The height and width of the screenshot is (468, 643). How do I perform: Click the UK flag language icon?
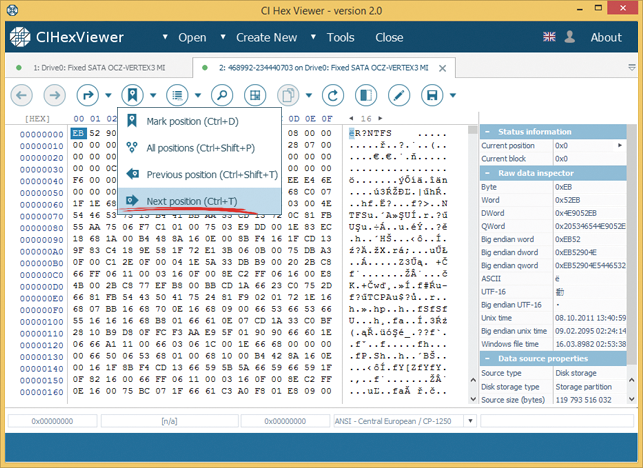pyautogui.click(x=549, y=37)
